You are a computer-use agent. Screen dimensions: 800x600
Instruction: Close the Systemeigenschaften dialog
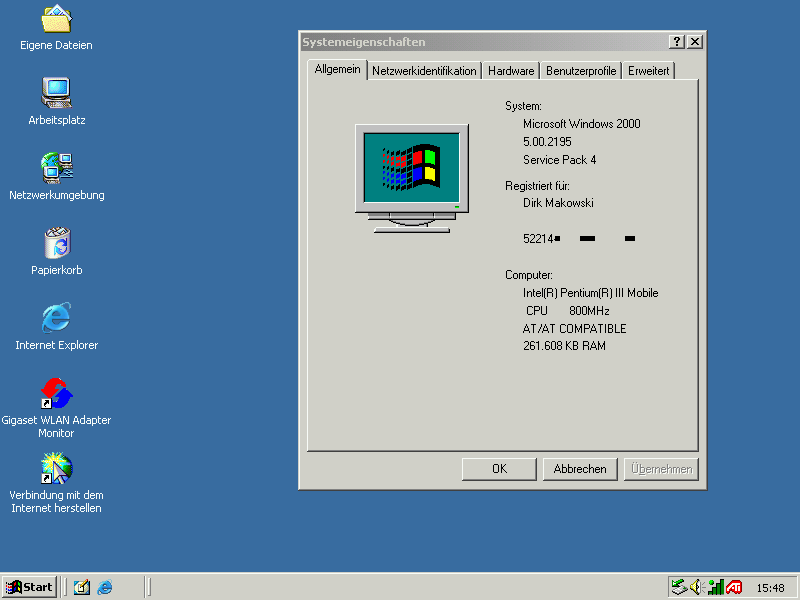tap(695, 42)
